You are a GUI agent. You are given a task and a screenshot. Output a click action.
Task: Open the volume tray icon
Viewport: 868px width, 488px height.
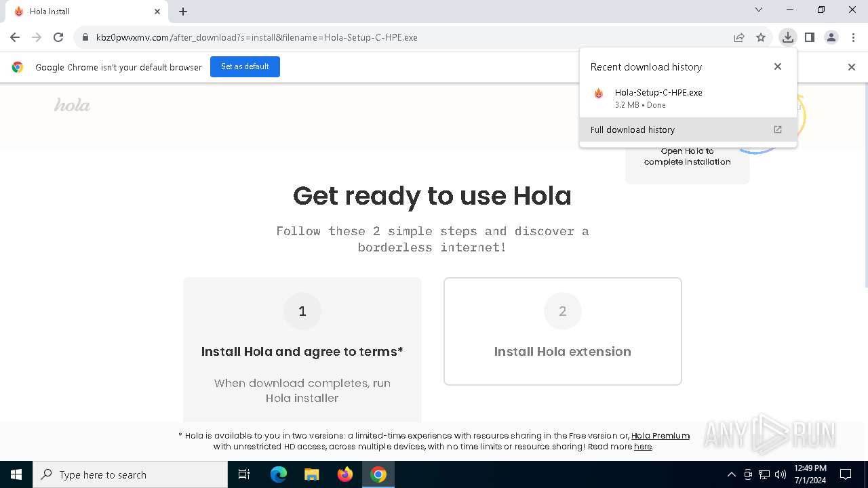coord(781,474)
